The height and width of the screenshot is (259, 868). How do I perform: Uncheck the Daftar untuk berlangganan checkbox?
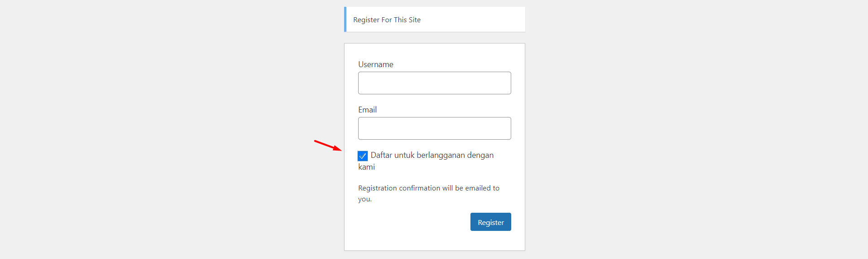pyautogui.click(x=363, y=156)
